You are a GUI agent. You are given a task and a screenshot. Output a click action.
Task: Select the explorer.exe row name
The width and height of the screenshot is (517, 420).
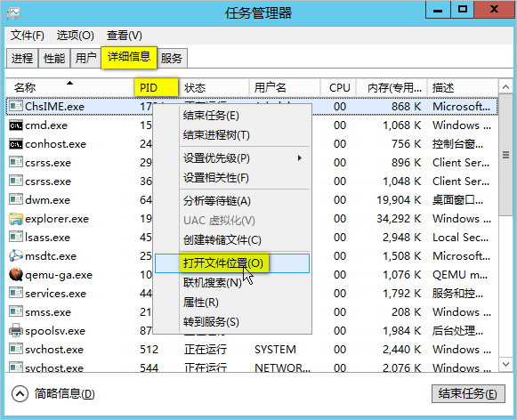click(x=57, y=219)
